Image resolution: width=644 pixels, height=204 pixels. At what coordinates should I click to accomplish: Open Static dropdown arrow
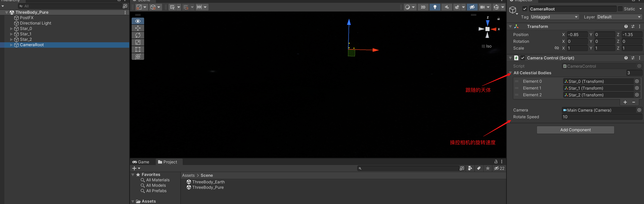click(x=640, y=9)
